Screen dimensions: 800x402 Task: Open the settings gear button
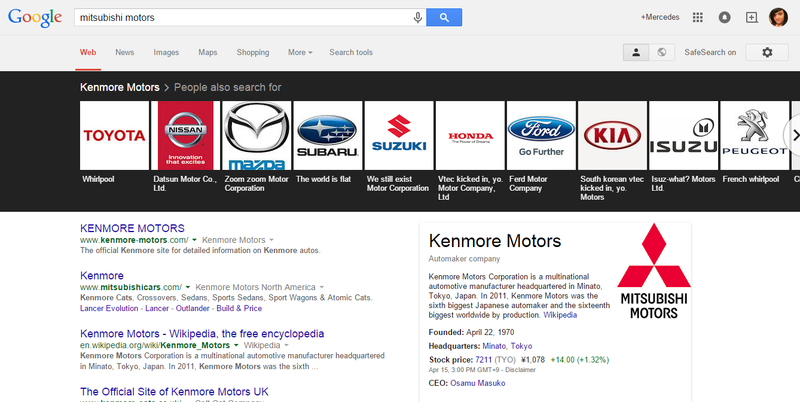coord(767,52)
